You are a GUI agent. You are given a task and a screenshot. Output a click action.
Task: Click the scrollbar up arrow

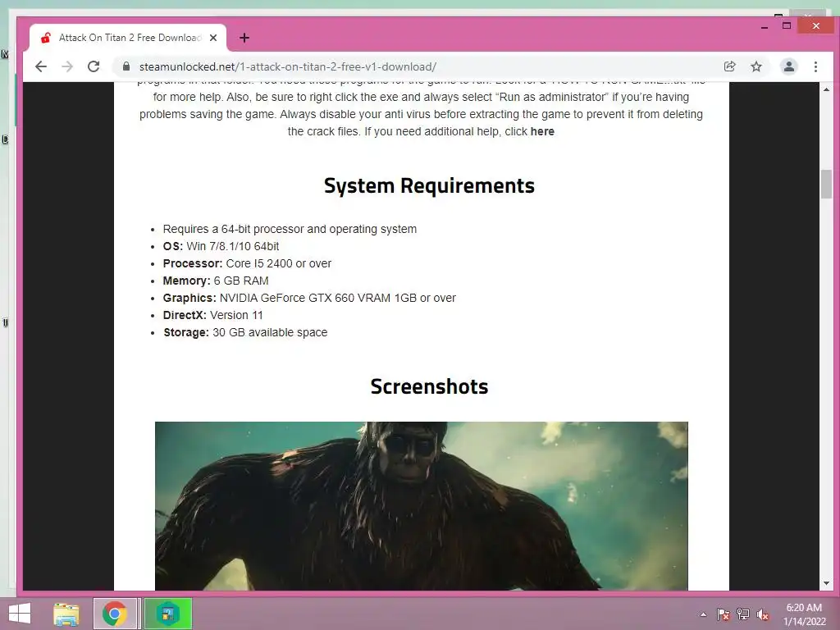[826, 89]
